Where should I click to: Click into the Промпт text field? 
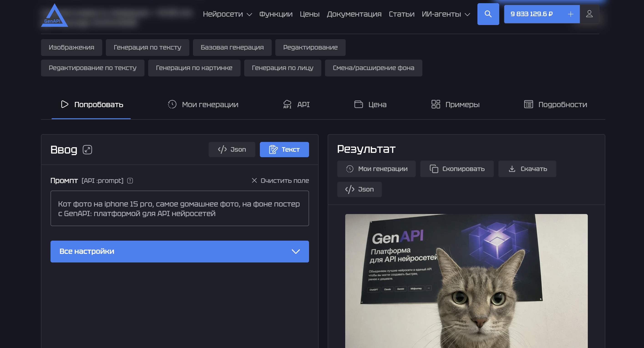(x=180, y=208)
